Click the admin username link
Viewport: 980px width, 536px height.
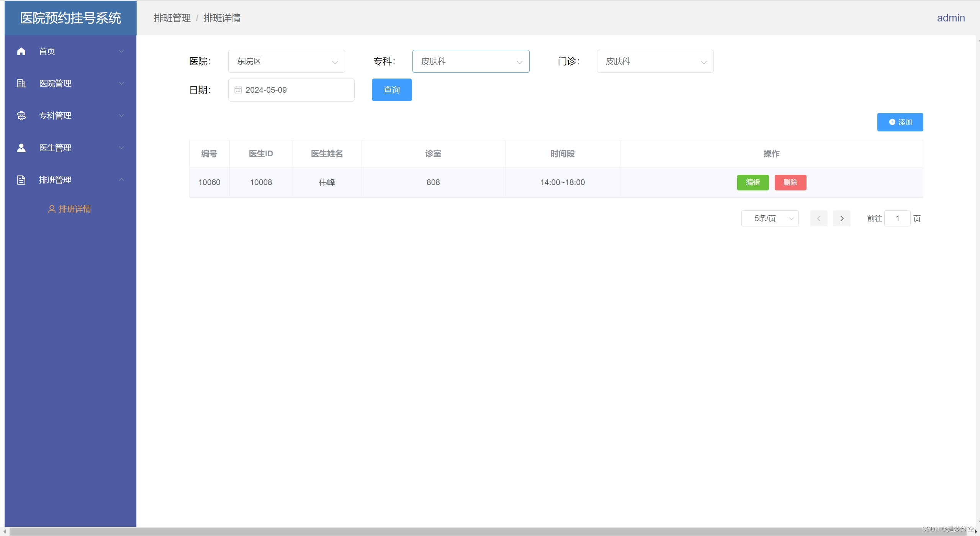pos(951,18)
